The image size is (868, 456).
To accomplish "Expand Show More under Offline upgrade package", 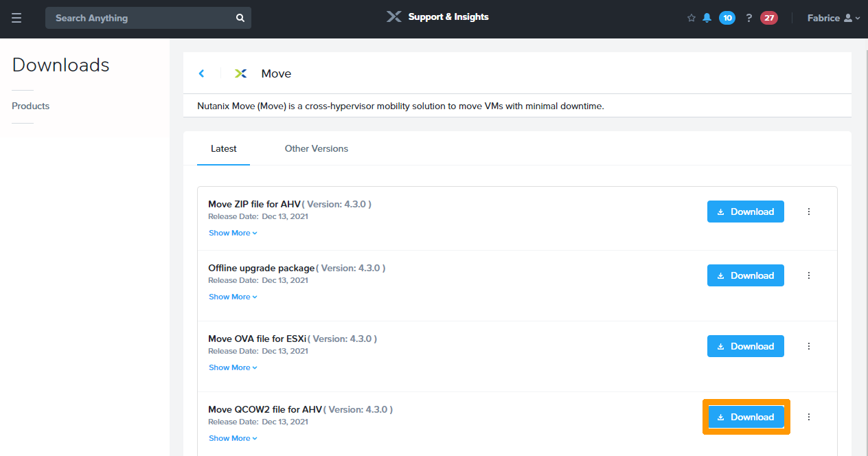I will click(233, 297).
